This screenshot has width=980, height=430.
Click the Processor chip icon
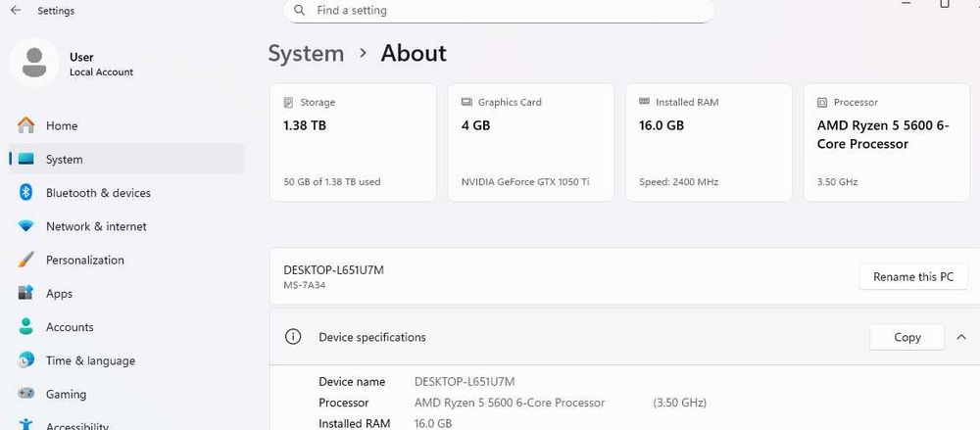click(822, 102)
